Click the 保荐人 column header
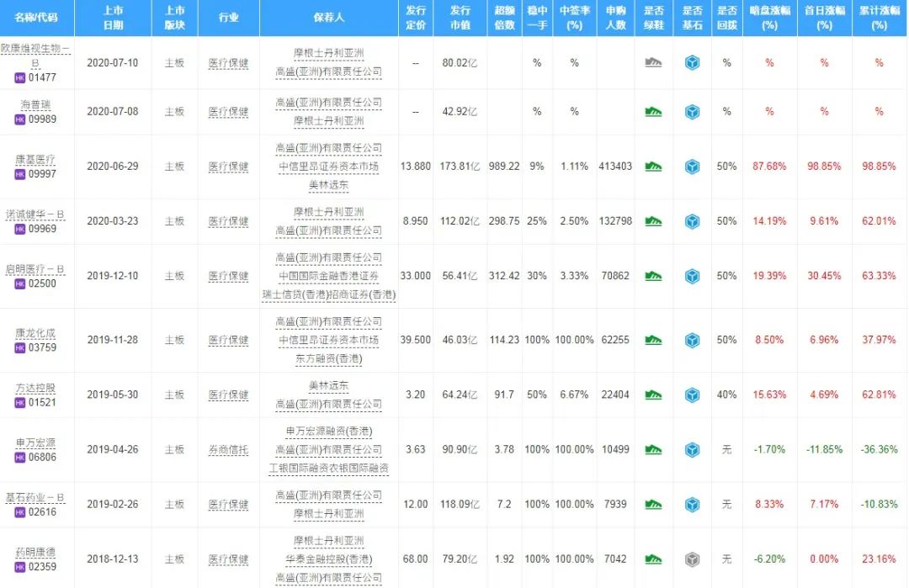The image size is (909, 588). point(329,18)
